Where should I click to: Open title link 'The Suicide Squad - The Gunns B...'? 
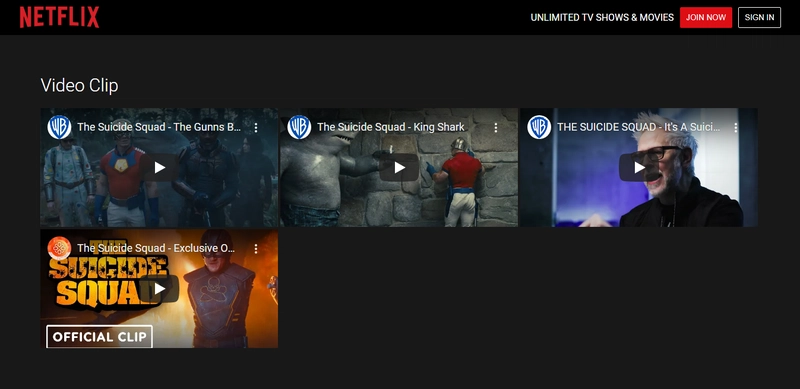[159, 127]
